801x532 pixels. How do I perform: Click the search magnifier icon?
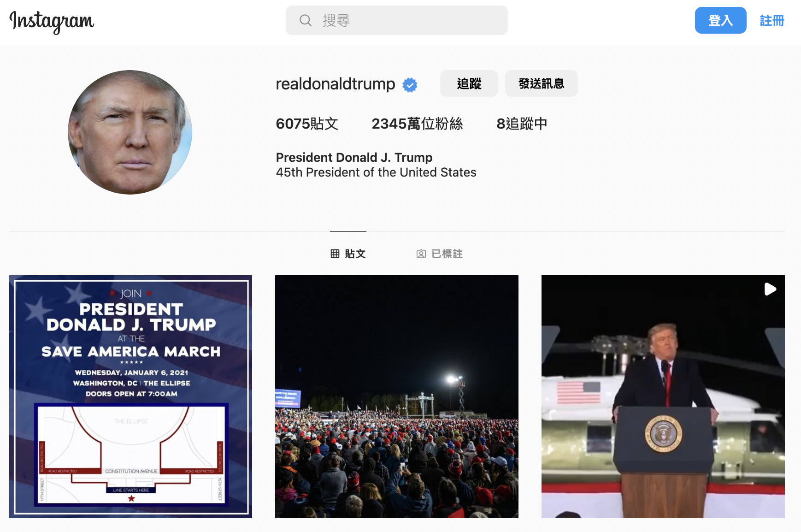[305, 20]
